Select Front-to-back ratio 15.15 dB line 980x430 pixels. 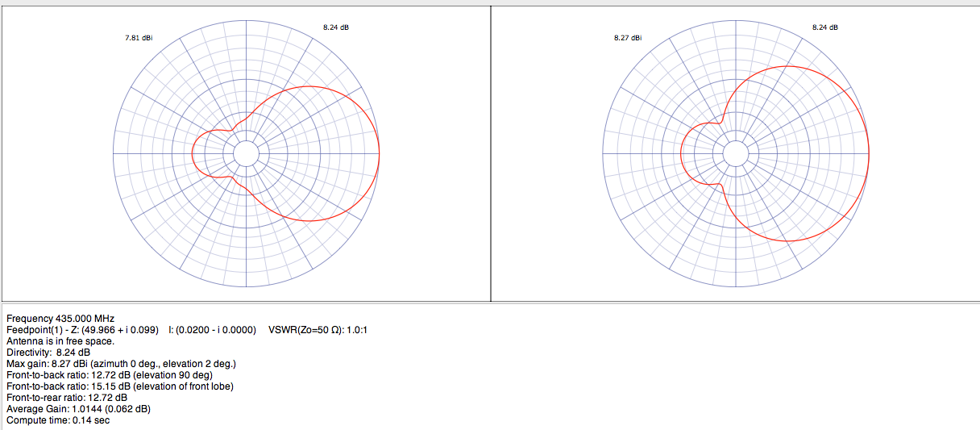click(120, 386)
